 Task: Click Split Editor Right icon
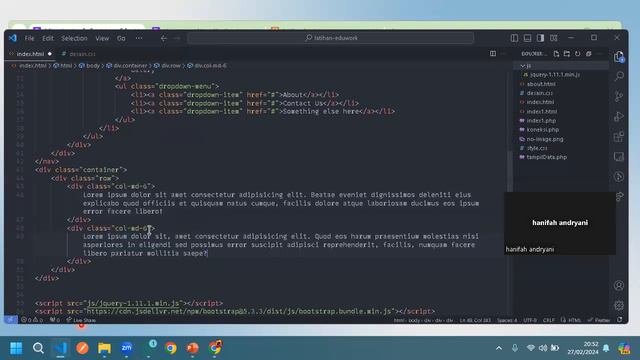coord(493,54)
